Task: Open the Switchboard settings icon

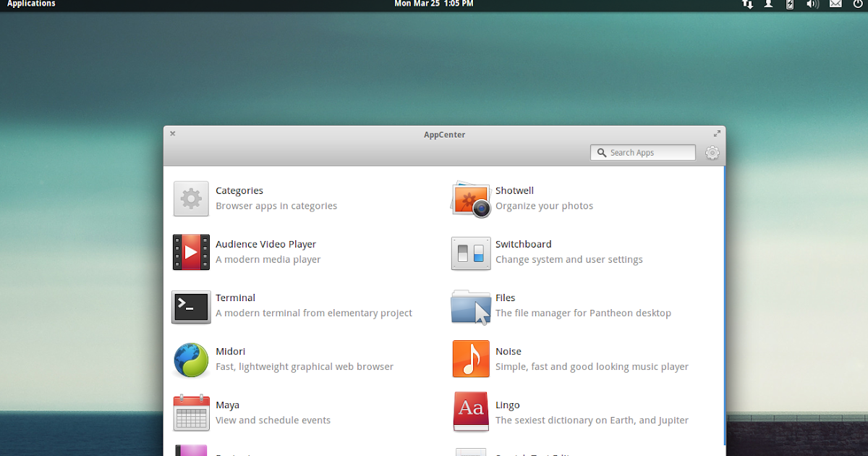Action: 471,253
